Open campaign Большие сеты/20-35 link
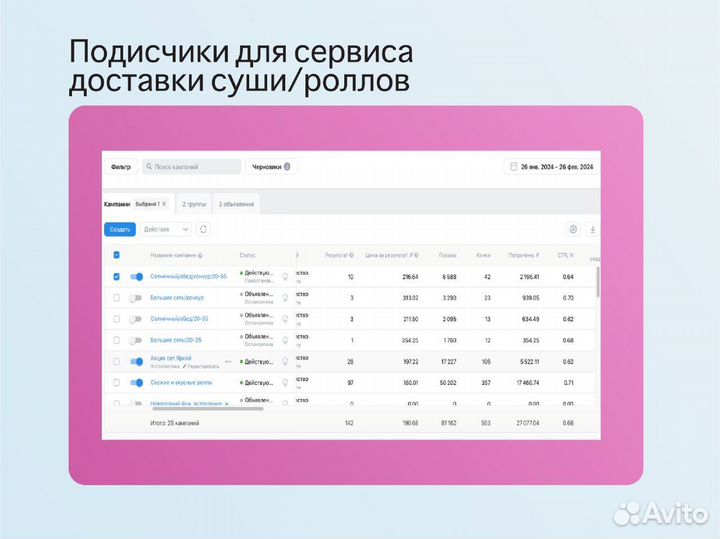720x539 pixels. (176, 340)
